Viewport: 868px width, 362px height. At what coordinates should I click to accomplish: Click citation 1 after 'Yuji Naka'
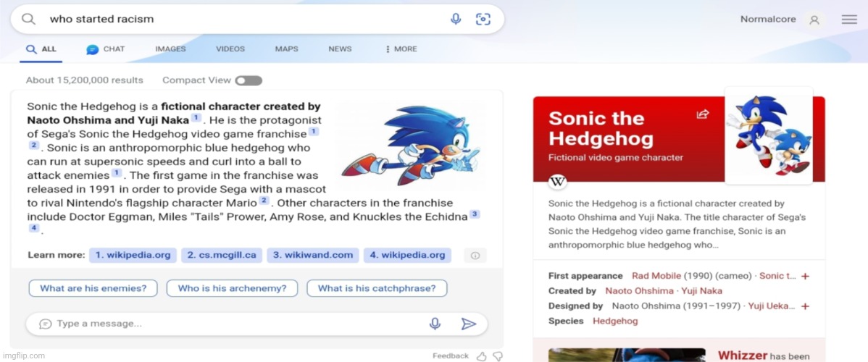(x=196, y=118)
